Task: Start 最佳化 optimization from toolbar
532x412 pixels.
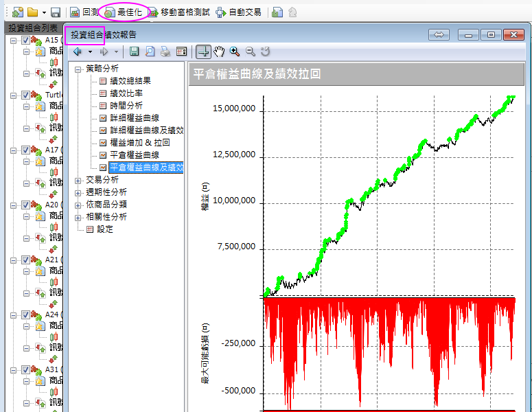Action: pyautogui.click(x=123, y=12)
